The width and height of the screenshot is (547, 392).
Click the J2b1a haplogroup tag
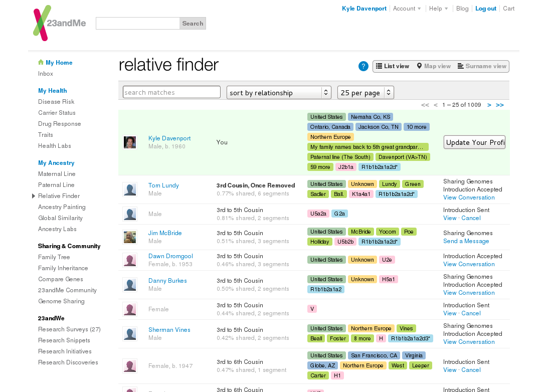click(346, 167)
